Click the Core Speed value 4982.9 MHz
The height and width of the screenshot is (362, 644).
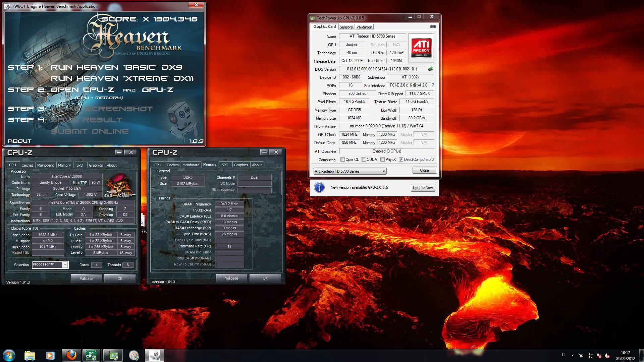(x=48, y=235)
